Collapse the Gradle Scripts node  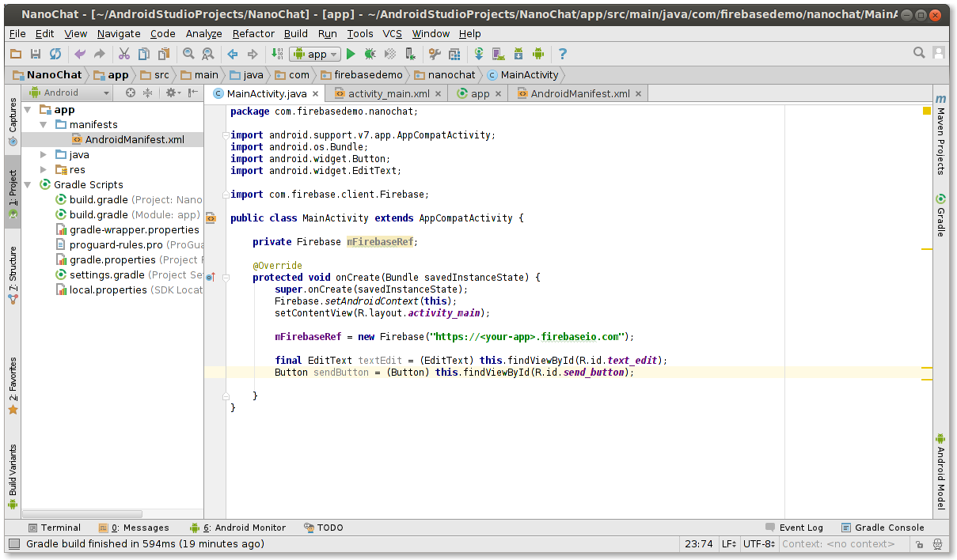[x=28, y=185]
